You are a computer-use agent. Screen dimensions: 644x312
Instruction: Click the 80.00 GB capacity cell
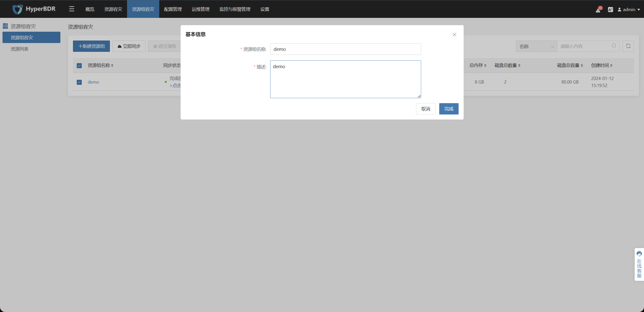pyautogui.click(x=570, y=82)
